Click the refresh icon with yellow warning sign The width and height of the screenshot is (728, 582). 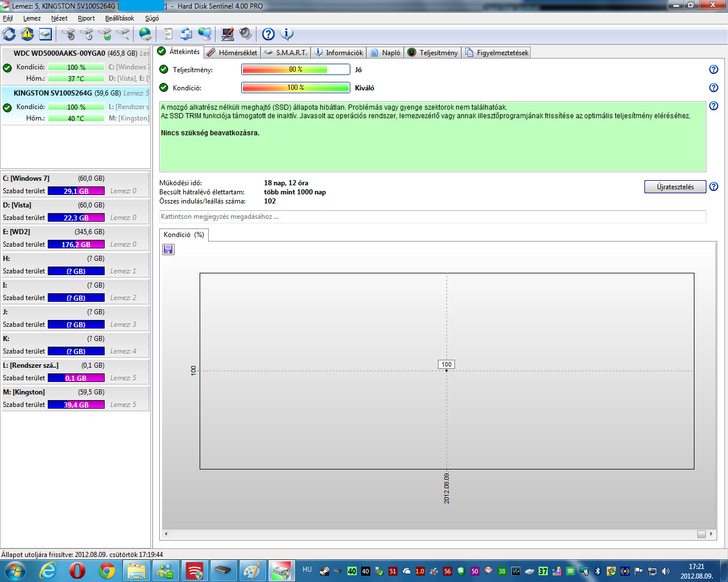coord(27,34)
